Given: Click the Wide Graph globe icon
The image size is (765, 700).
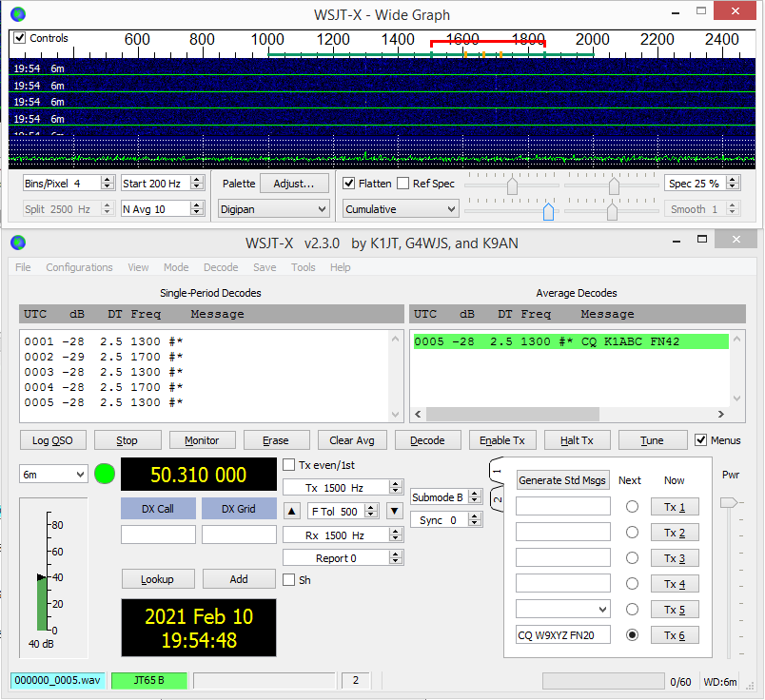Looking at the screenshot, I should [18, 14].
